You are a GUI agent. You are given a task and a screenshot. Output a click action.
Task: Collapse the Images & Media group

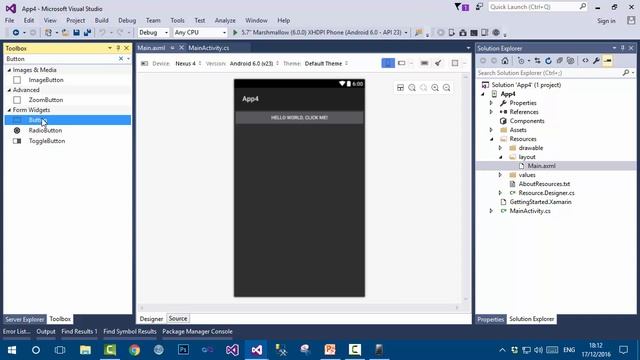[9, 70]
